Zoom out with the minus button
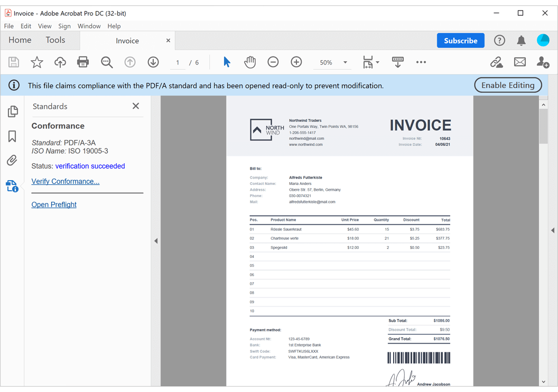Viewport: 558px width, 392px height. click(273, 62)
